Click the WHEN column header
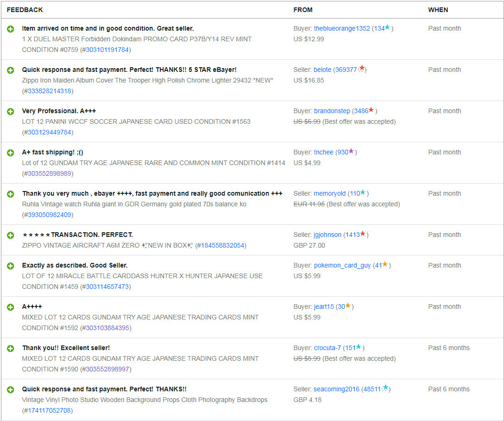 tap(438, 10)
